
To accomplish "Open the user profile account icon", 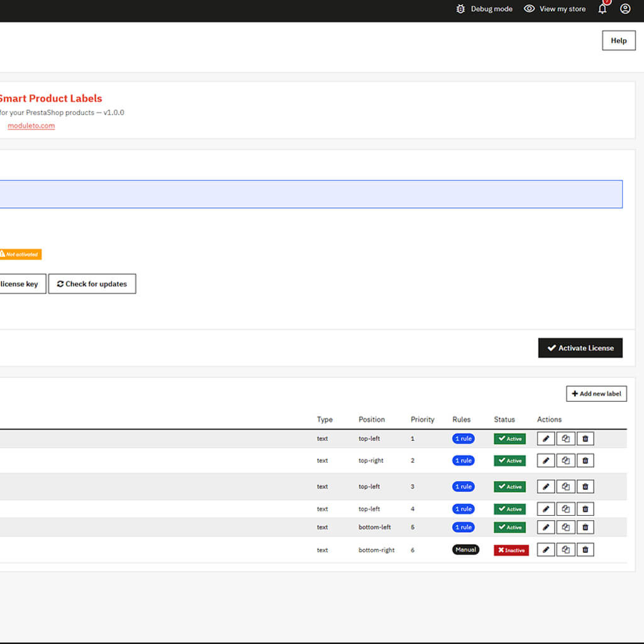I will [625, 9].
